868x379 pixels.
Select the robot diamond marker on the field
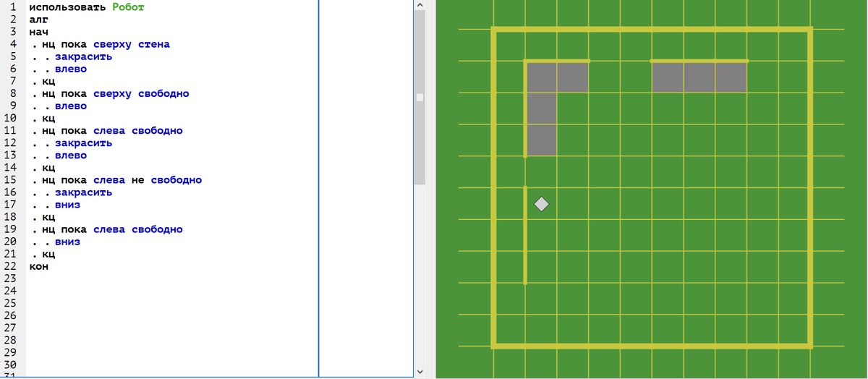[541, 205]
